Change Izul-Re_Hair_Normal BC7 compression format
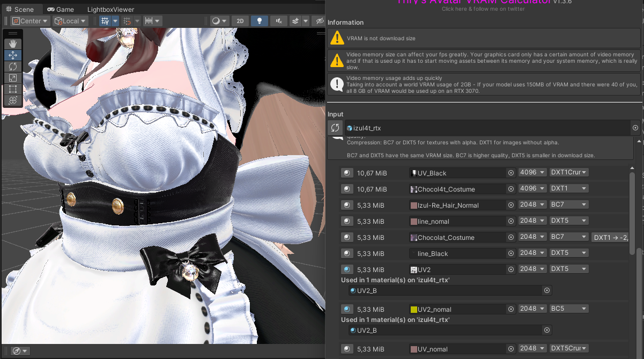 (x=569, y=205)
